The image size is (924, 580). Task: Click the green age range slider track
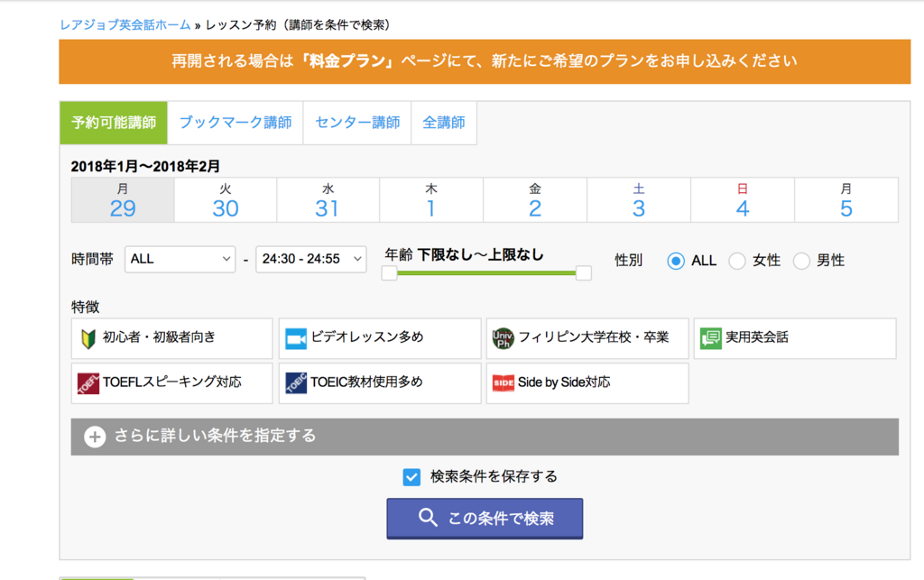click(486, 272)
